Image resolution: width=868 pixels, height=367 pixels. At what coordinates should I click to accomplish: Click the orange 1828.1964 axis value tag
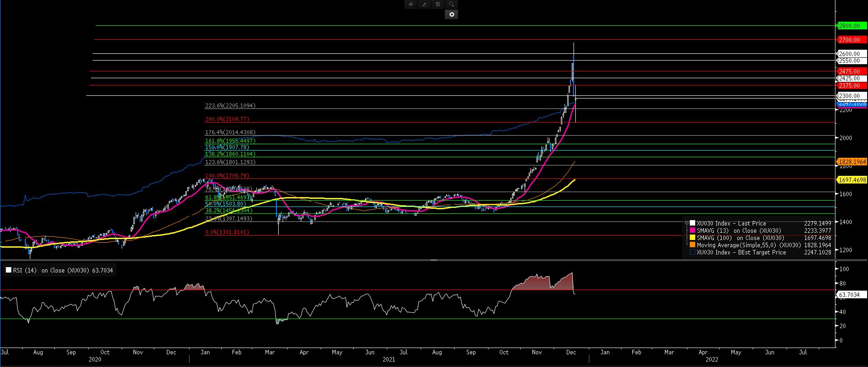tap(852, 161)
